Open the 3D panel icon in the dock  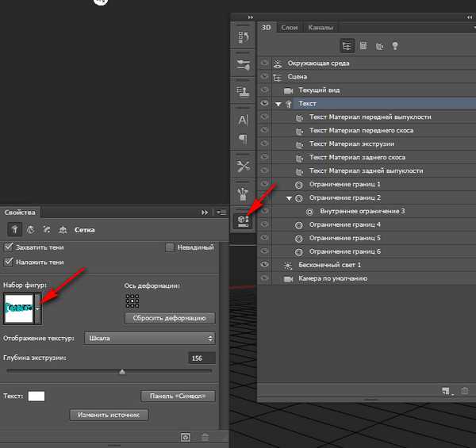pos(244,222)
